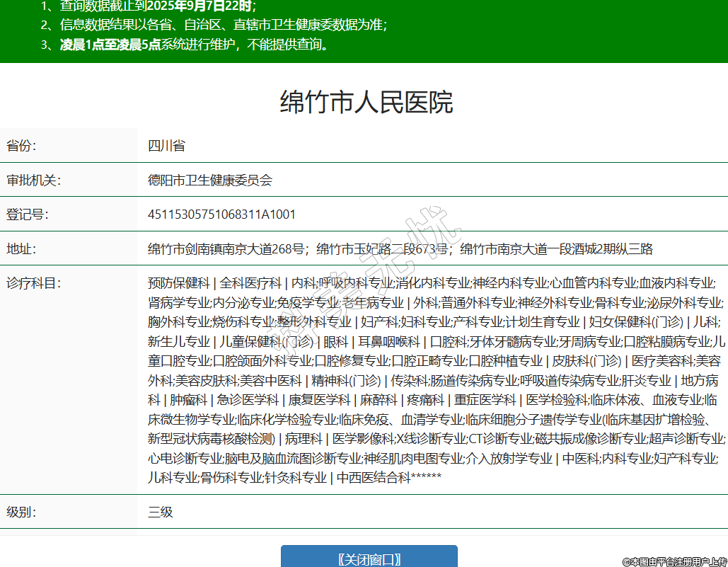Viewport: 728px width, 567px height.
Task: Click 中西医结合科 at the list end
Action: 373,478
